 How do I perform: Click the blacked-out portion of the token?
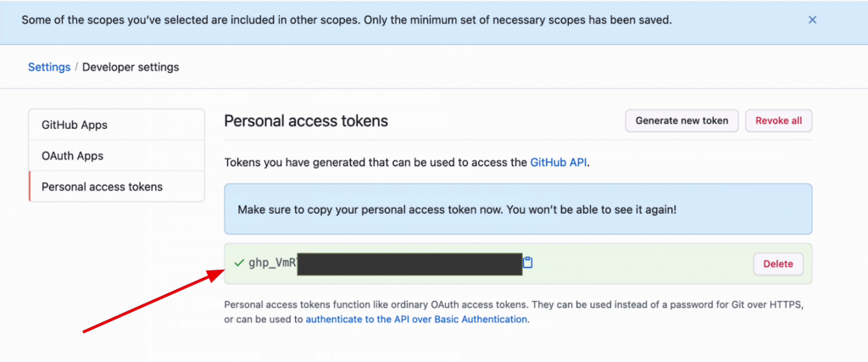409,264
